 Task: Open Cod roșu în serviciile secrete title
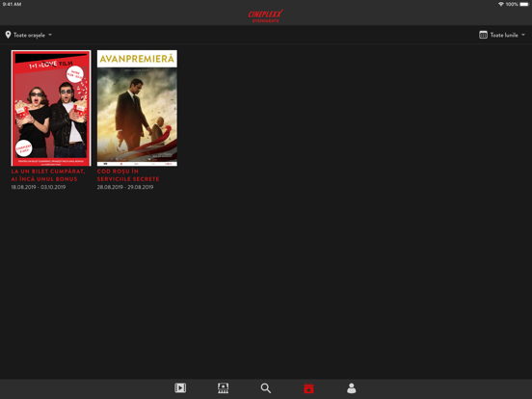point(128,175)
